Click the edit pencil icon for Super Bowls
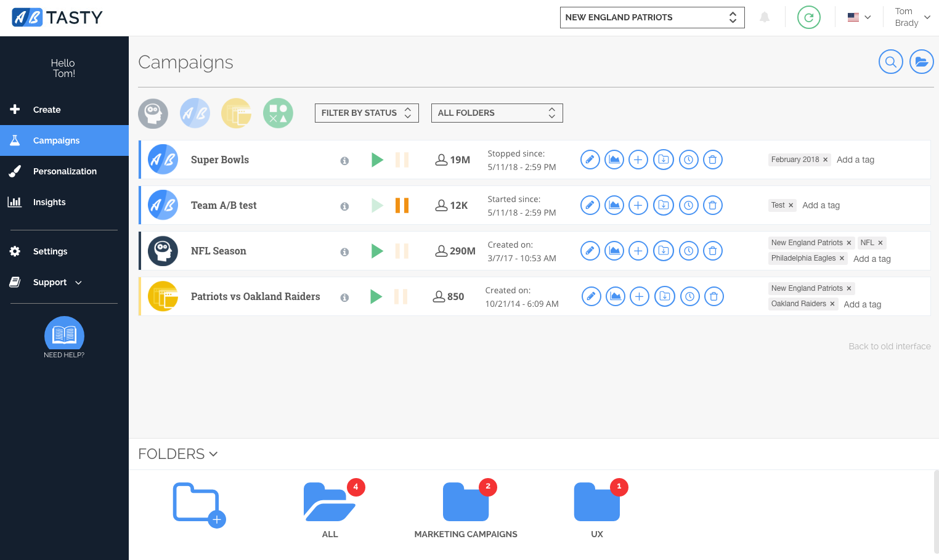 coord(590,160)
